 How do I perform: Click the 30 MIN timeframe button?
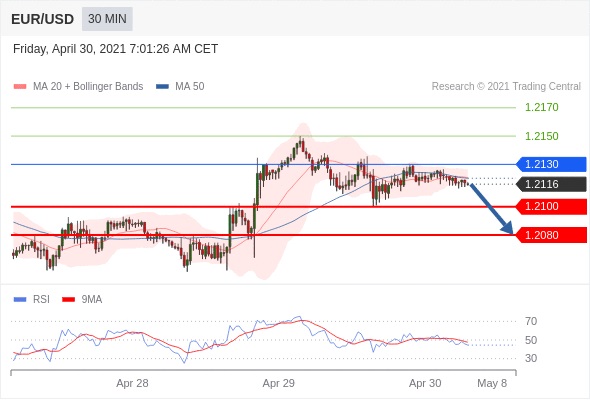(x=107, y=19)
